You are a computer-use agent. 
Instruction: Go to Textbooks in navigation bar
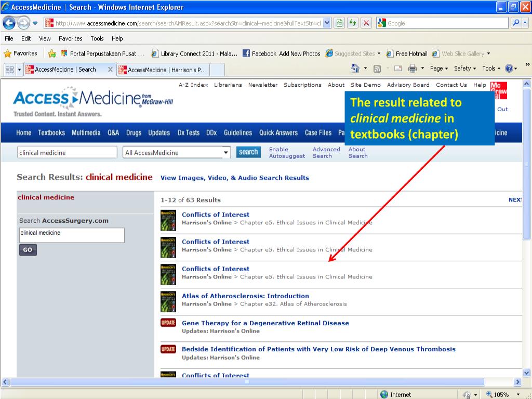click(51, 132)
